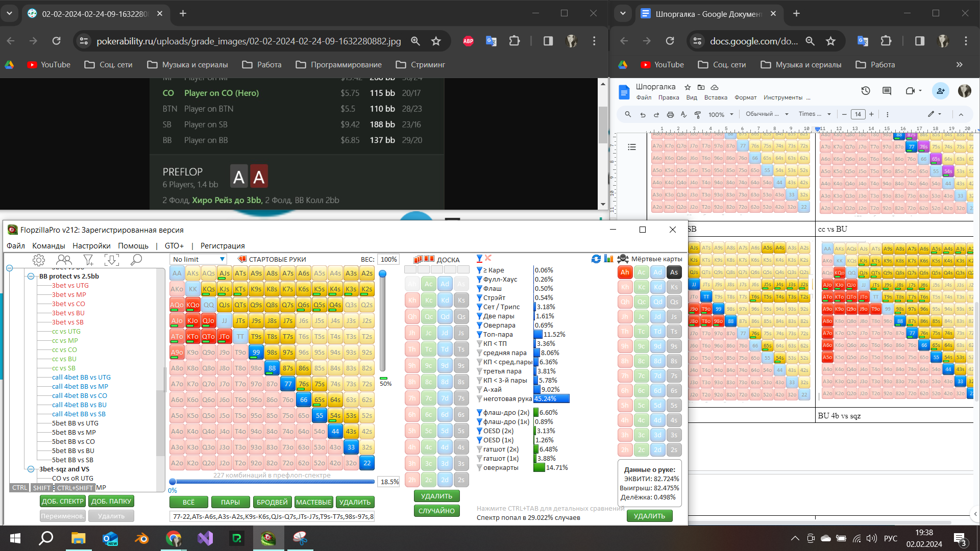Click the БРОДВЕЙ button
This screenshot has height=551, width=980.
[x=273, y=503]
